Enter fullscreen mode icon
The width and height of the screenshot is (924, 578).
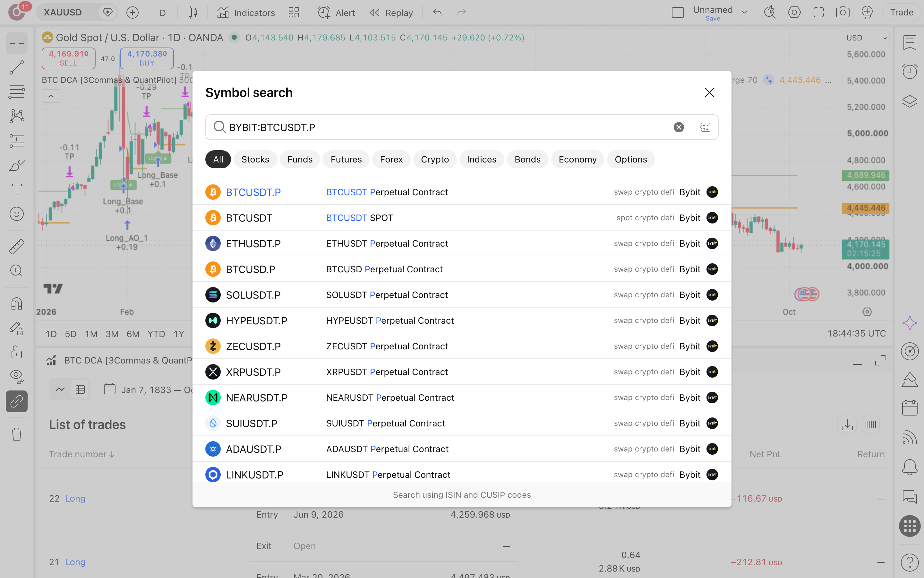819,13
